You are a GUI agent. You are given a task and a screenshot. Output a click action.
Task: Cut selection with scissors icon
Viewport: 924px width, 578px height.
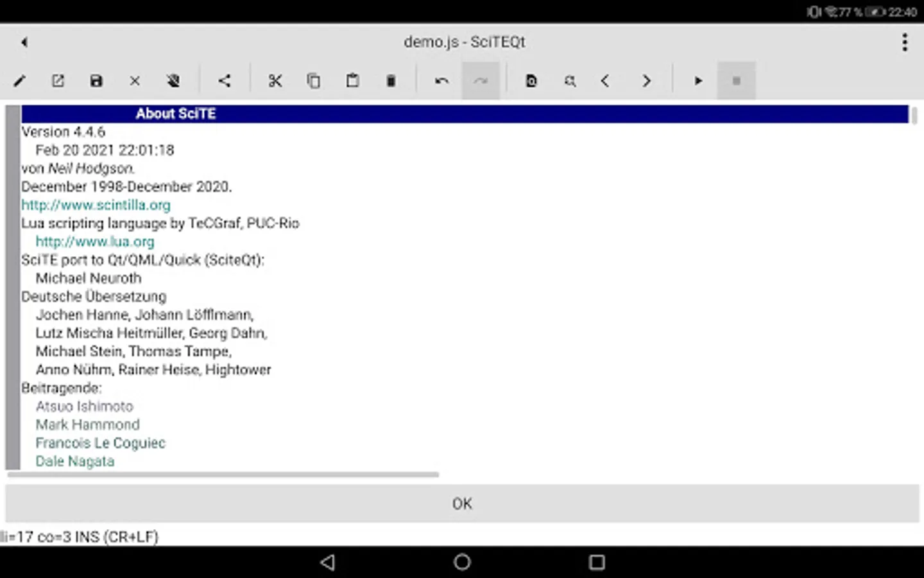pos(275,81)
